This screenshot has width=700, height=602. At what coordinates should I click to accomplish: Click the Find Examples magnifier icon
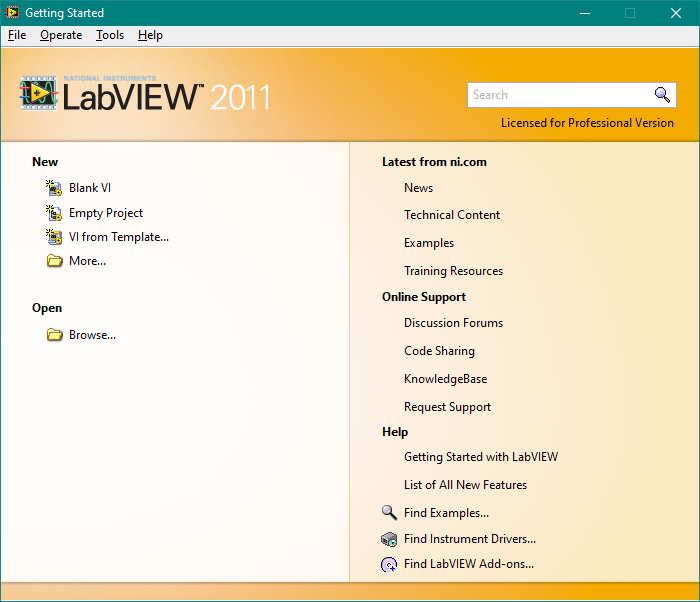click(x=390, y=512)
